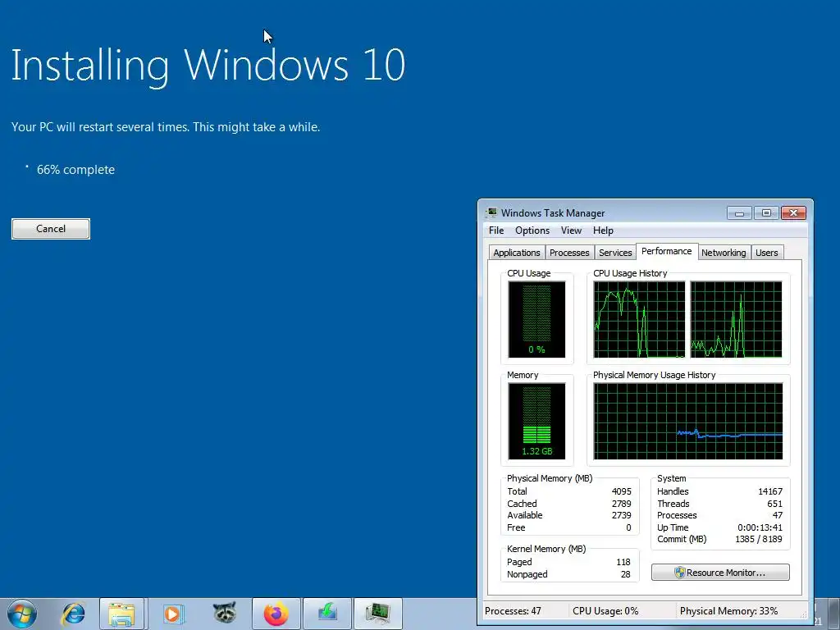Click the CPU Usage gauge showing 0 %
The height and width of the screenshot is (630, 840).
point(536,319)
